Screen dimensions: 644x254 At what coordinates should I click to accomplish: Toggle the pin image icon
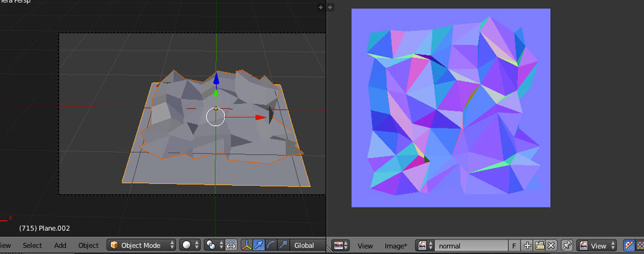click(566, 245)
